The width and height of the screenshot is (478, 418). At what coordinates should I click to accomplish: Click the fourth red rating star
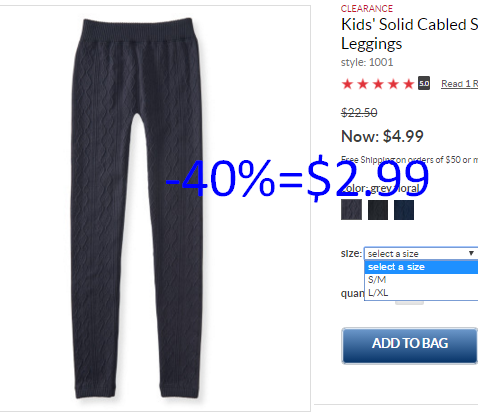[x=393, y=84]
